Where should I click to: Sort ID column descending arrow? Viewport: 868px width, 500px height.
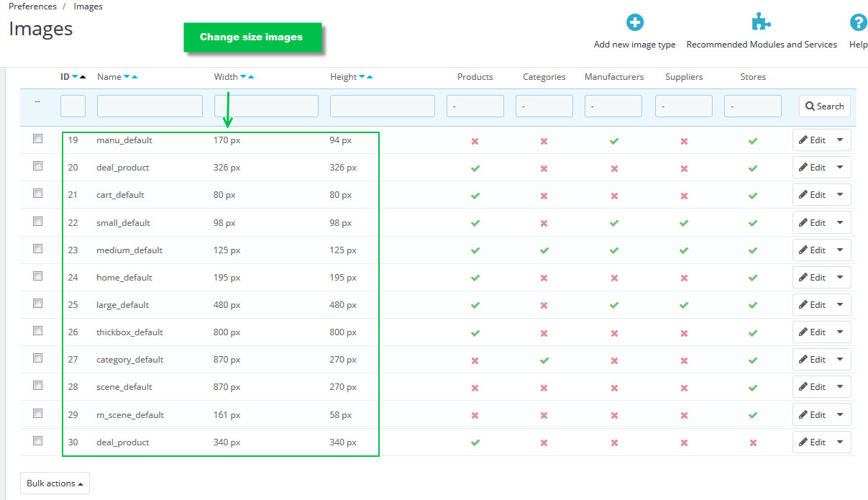(75, 77)
